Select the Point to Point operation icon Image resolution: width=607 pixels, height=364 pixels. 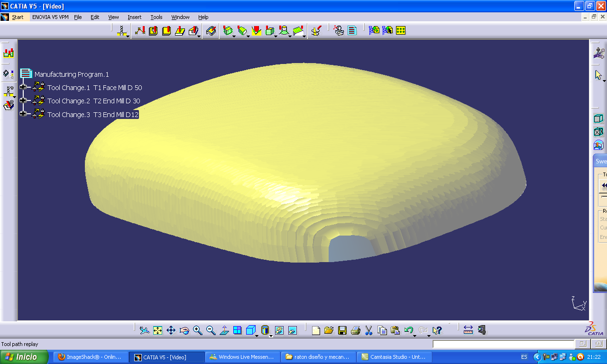[140, 31]
